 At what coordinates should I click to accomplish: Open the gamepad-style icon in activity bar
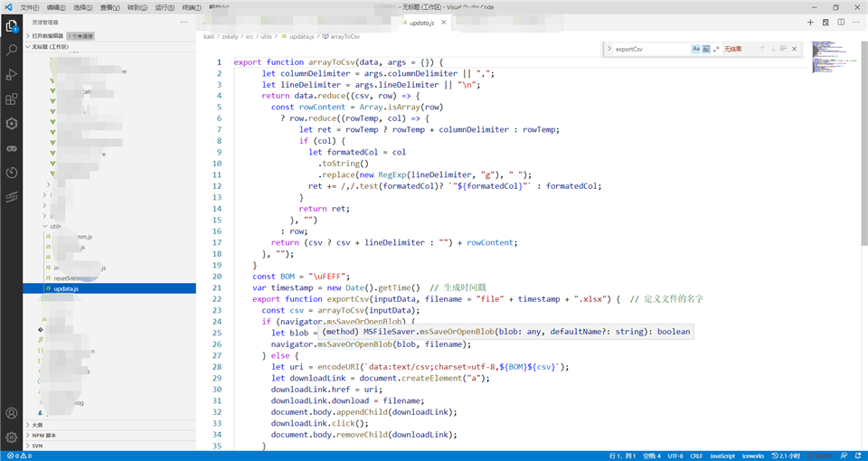point(11,148)
